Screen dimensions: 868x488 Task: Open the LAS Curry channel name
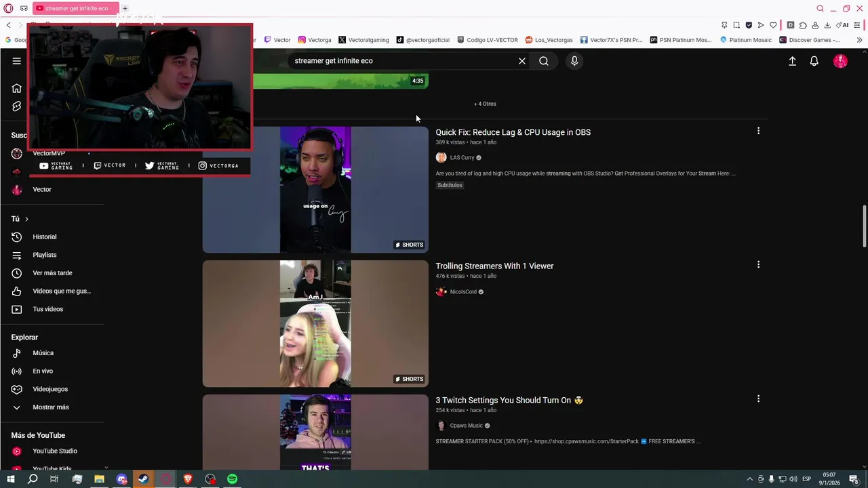coord(462,158)
